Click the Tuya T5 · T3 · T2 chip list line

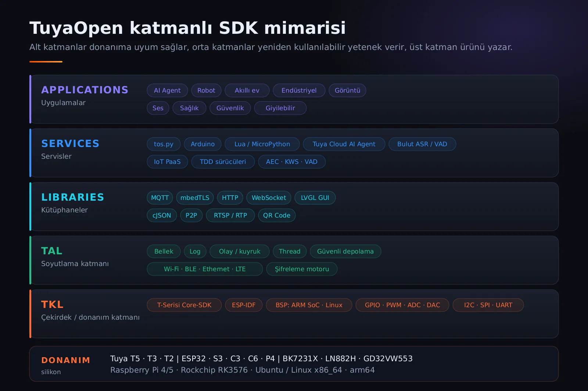(x=261, y=359)
